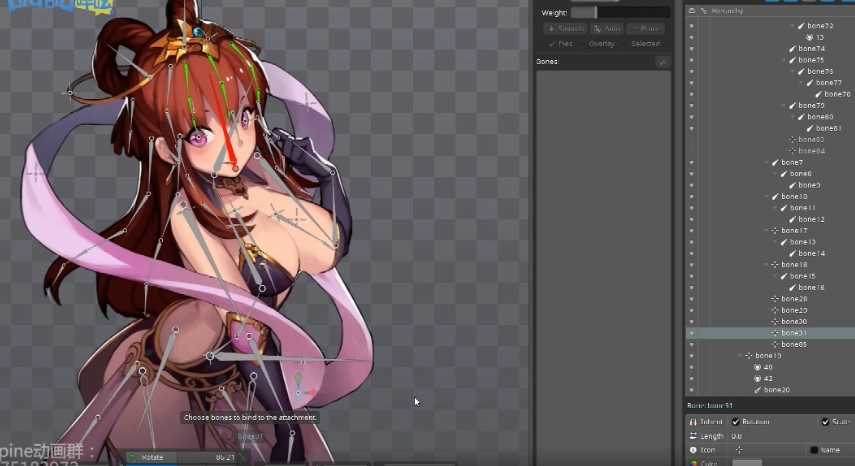The height and width of the screenshot is (466, 855).
Task: Click the Length property icon
Action: [693, 436]
